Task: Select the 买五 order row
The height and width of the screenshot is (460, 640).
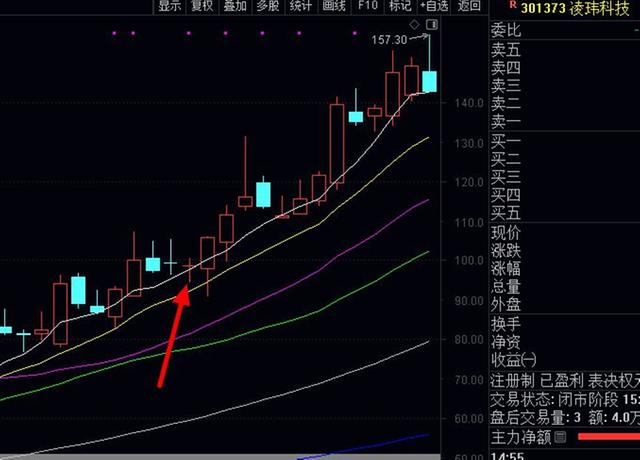Action: click(x=565, y=213)
